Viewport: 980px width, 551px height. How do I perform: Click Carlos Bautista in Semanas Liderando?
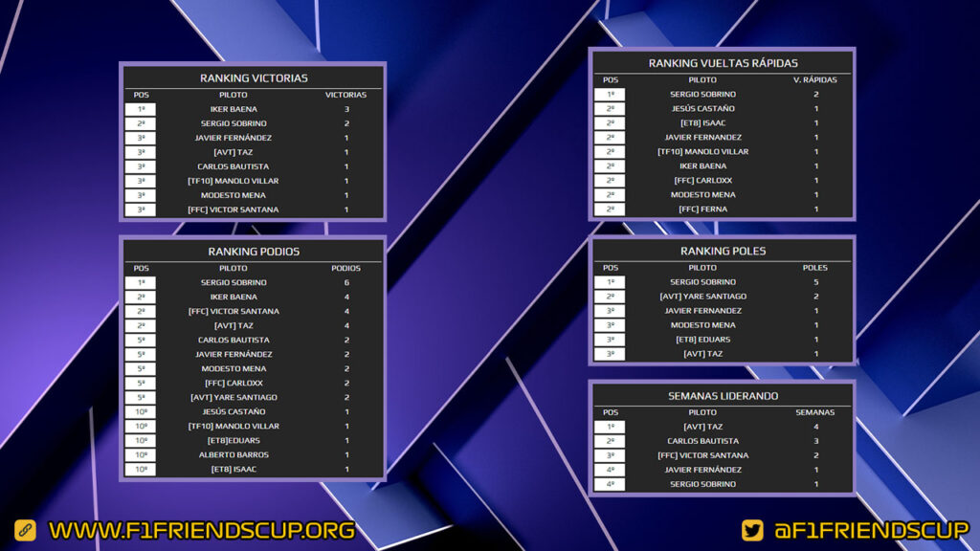point(702,441)
